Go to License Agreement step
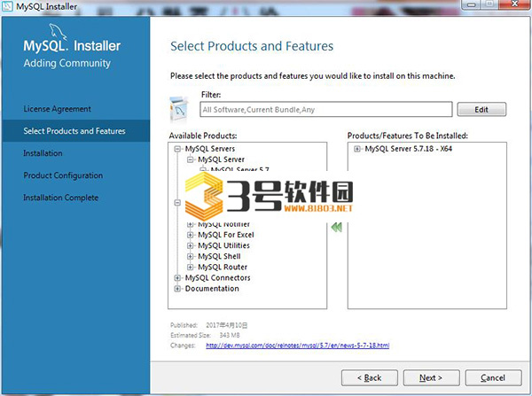 coord(58,109)
